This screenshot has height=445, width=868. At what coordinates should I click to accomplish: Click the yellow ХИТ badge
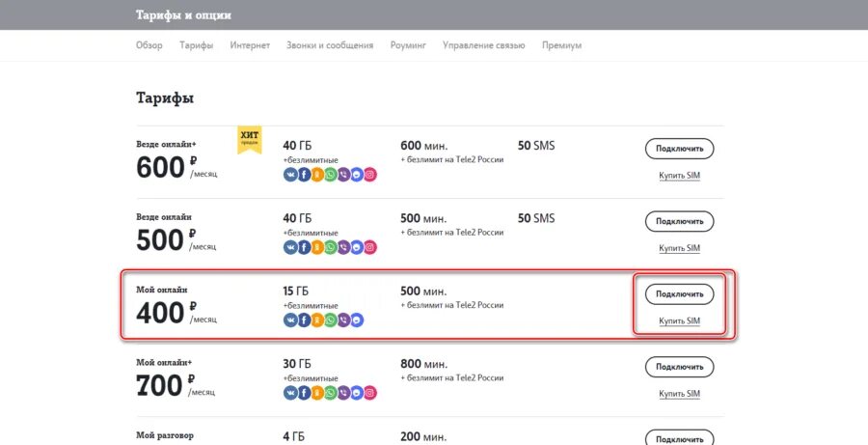click(x=250, y=140)
